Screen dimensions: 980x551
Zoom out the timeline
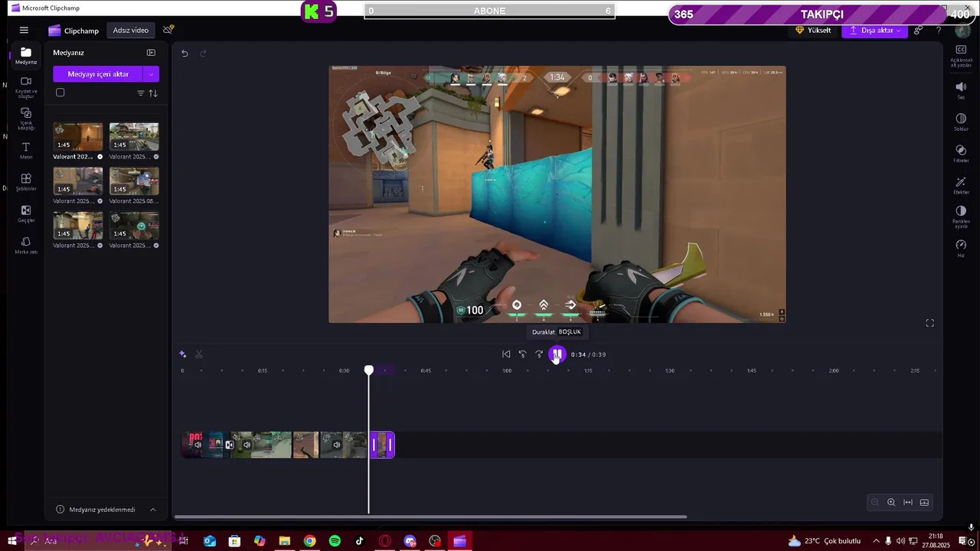pyautogui.click(x=874, y=502)
